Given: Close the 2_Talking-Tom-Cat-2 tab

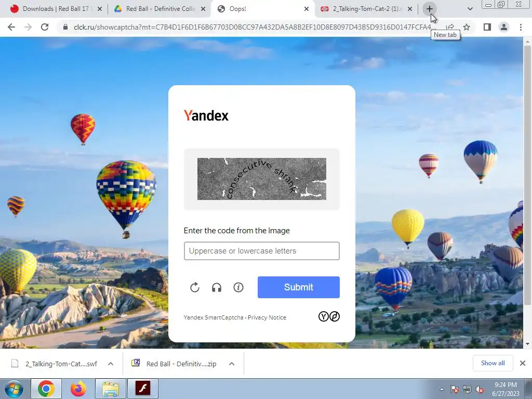Looking at the screenshot, I should point(410,9).
